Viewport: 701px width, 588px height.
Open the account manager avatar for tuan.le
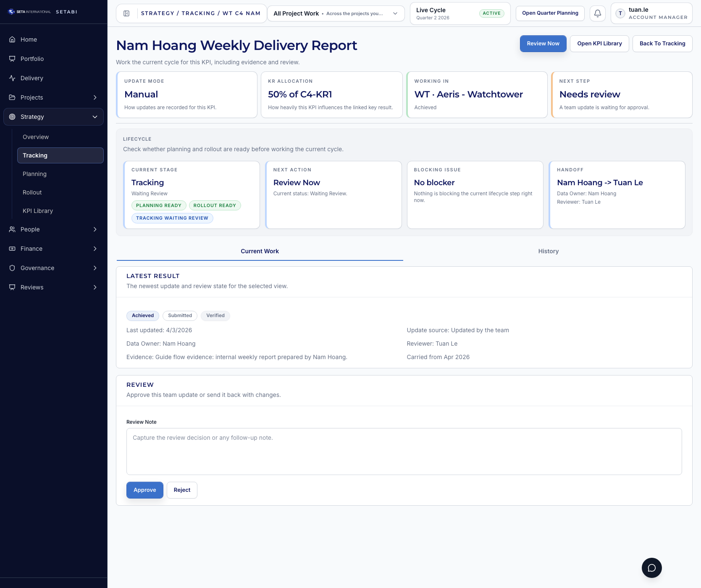620,13
